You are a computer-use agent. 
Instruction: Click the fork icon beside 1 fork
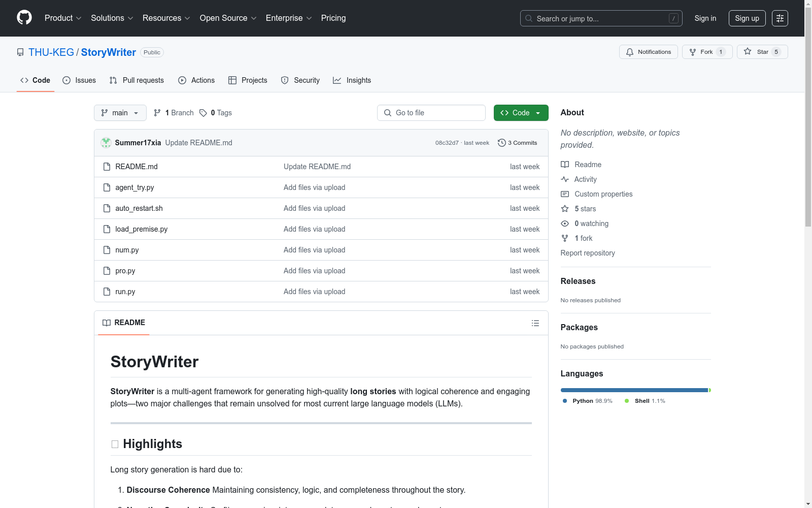point(565,238)
